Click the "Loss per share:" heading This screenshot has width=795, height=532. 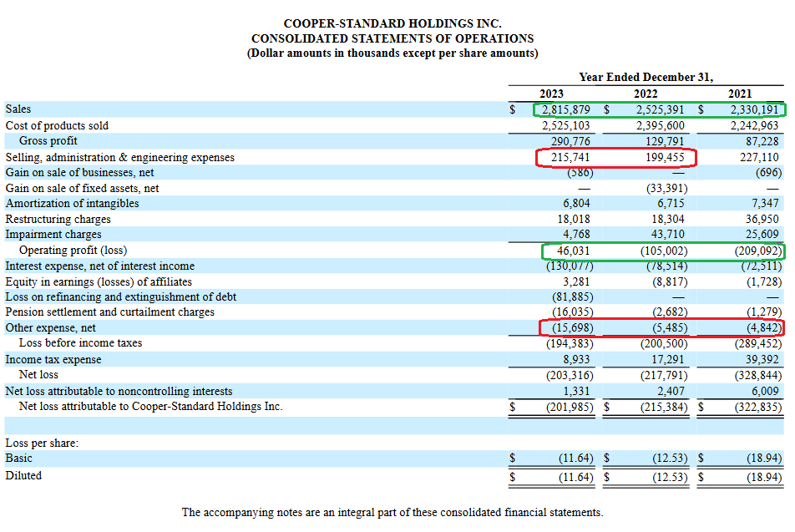pyautogui.click(x=42, y=443)
